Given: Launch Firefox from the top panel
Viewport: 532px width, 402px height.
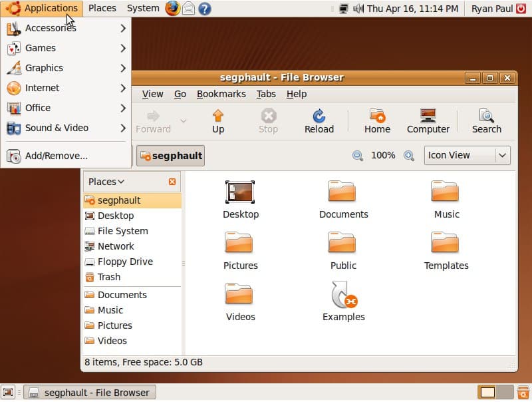Looking at the screenshot, I should (172, 9).
